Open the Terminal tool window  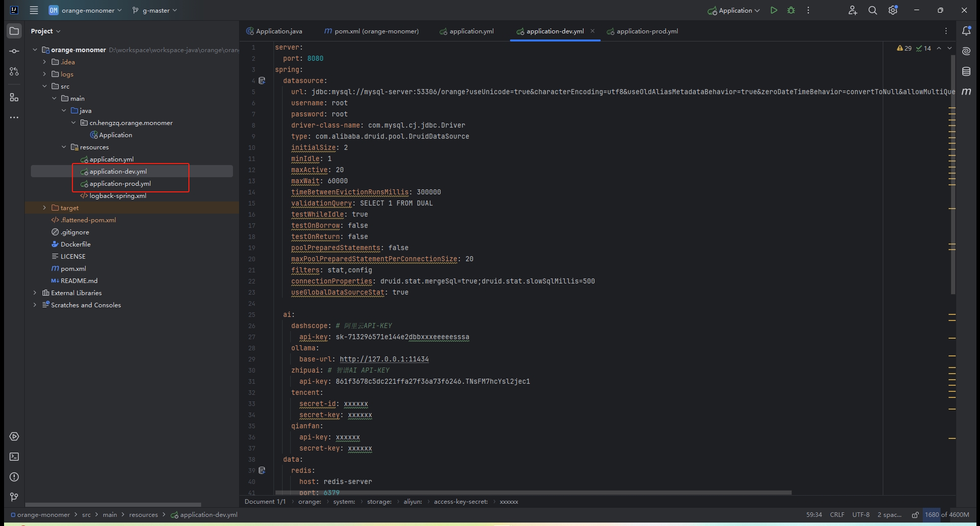point(14,457)
